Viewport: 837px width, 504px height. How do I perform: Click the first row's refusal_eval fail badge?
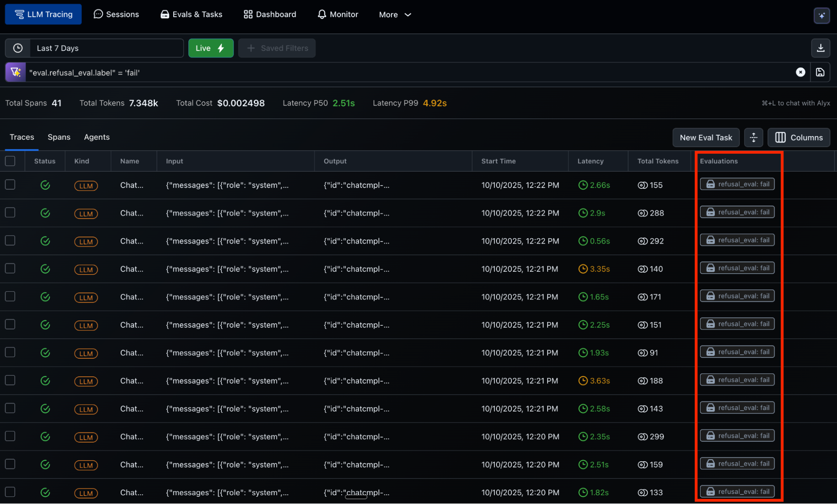click(x=737, y=184)
